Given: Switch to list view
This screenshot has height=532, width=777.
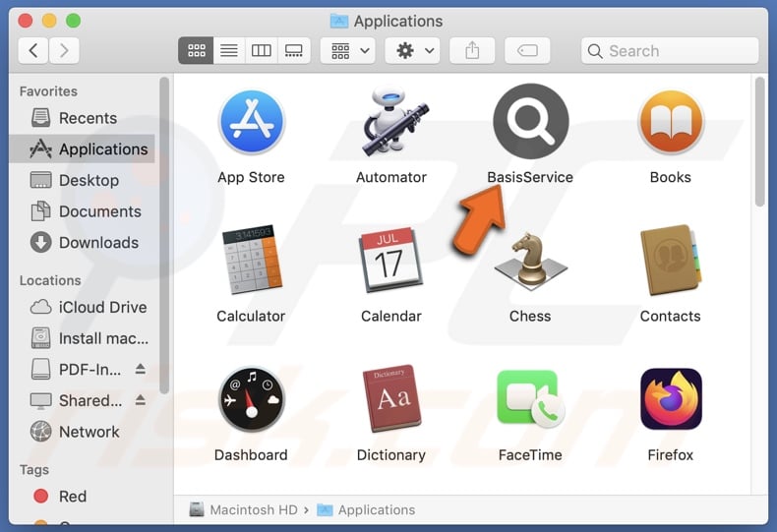Looking at the screenshot, I should tap(229, 50).
